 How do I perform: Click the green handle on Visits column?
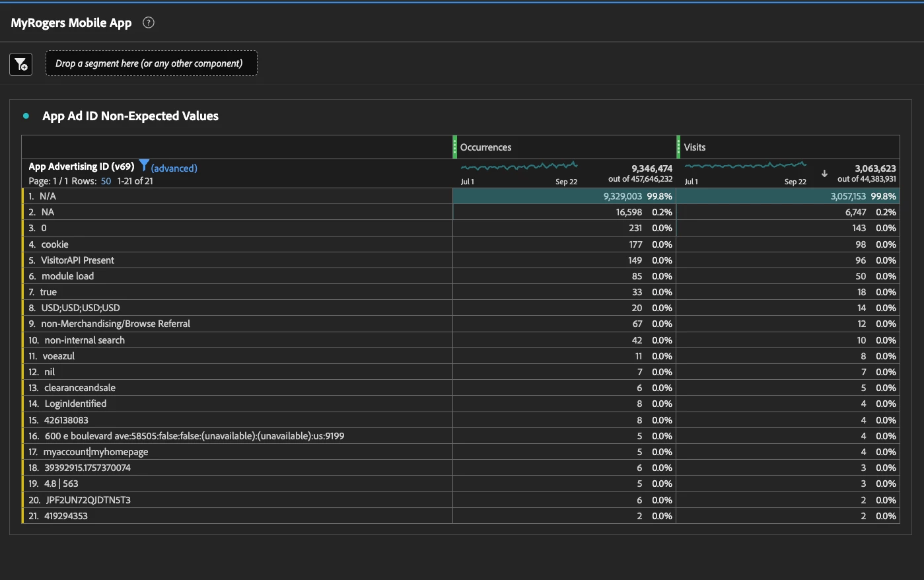coord(678,147)
